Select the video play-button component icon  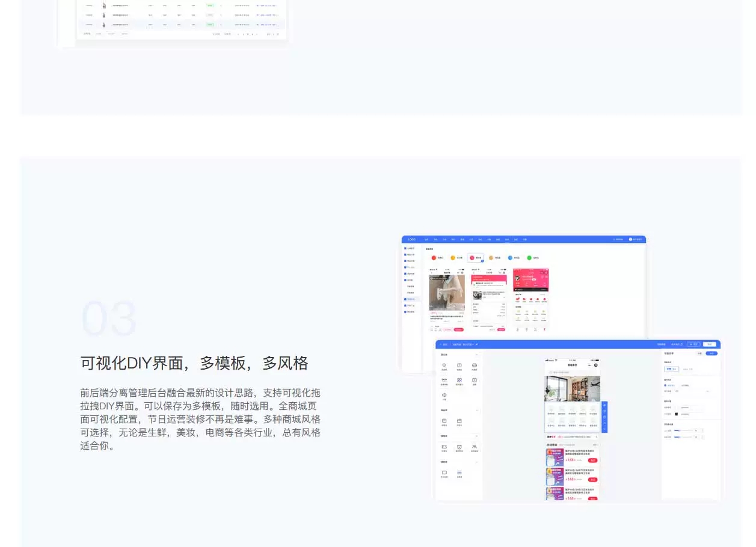pos(475,380)
